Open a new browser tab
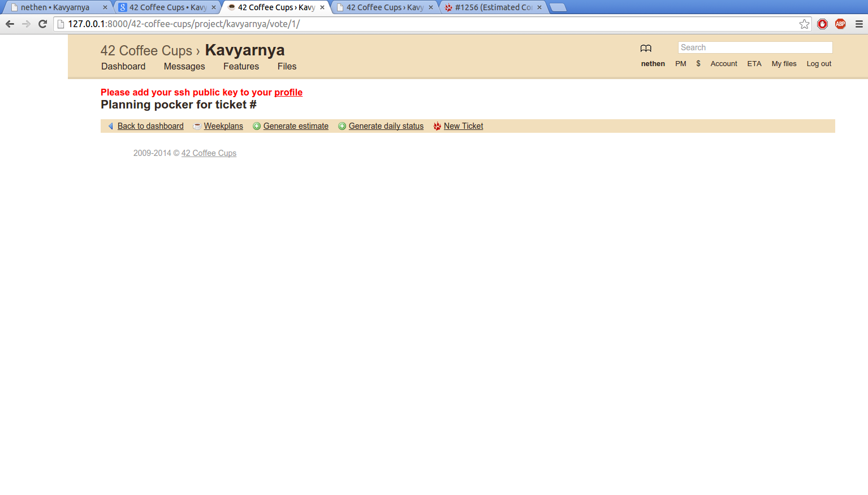 (558, 7)
